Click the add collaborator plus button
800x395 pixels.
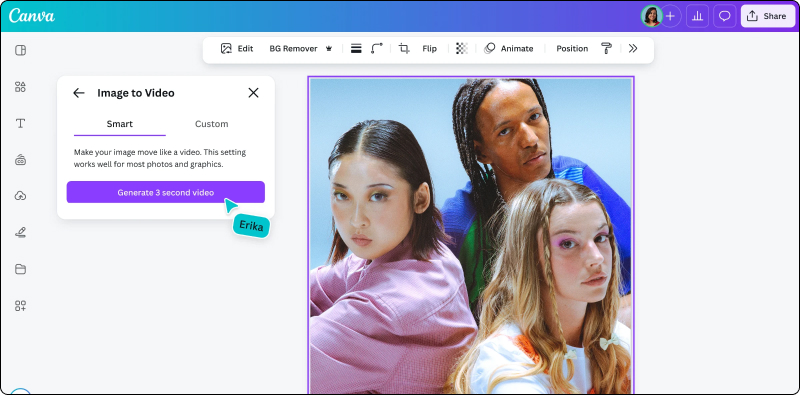(x=670, y=16)
